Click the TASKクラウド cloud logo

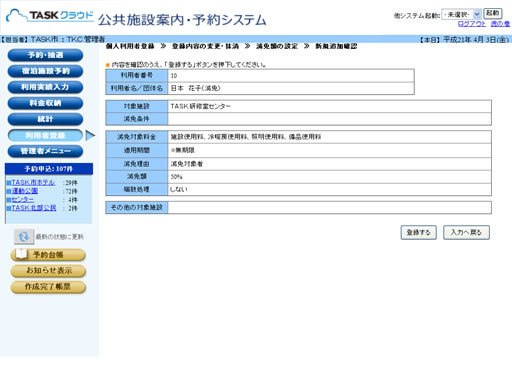point(50,15)
